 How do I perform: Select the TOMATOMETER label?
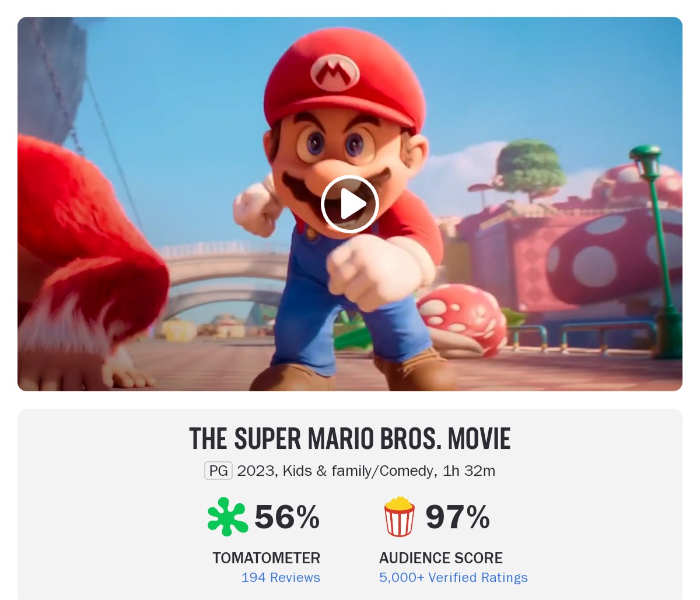[267, 558]
